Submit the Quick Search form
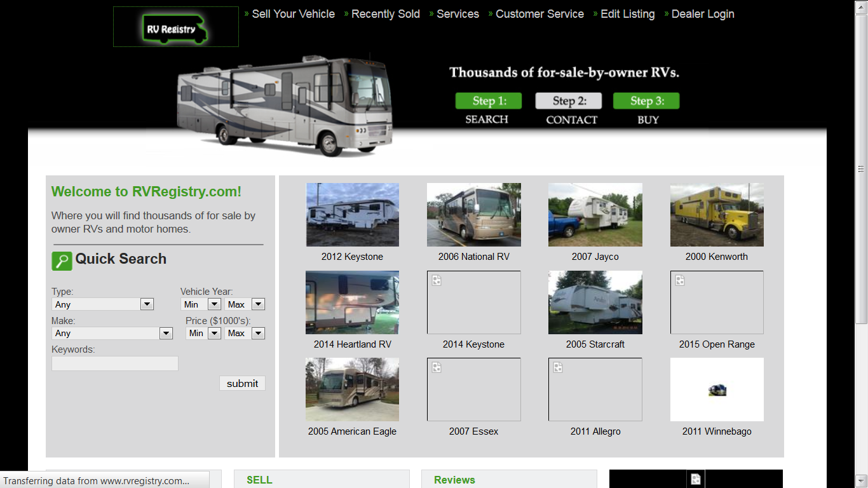Viewport: 868px width, 488px height. 242,383
